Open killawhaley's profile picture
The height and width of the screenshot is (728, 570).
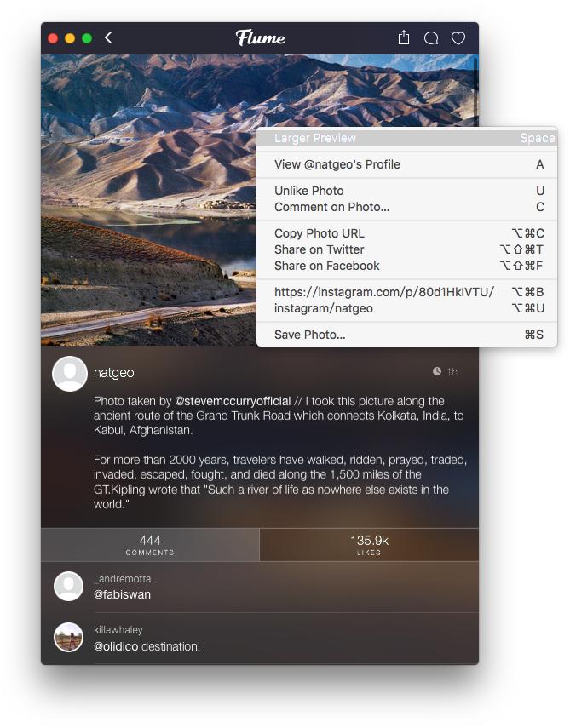(69, 638)
